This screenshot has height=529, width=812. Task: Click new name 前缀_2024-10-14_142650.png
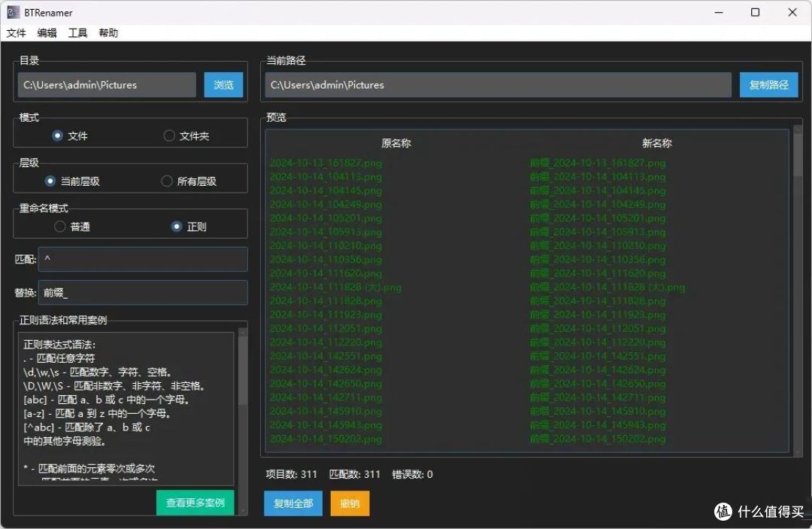pos(598,384)
